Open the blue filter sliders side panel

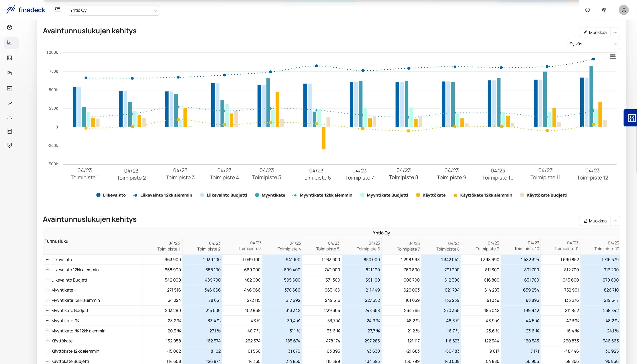click(631, 118)
